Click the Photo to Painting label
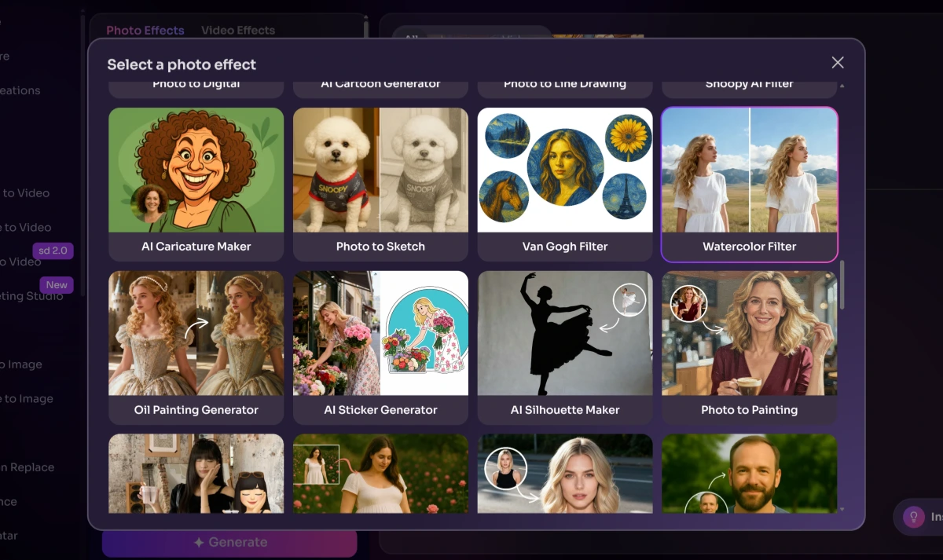 tap(750, 410)
